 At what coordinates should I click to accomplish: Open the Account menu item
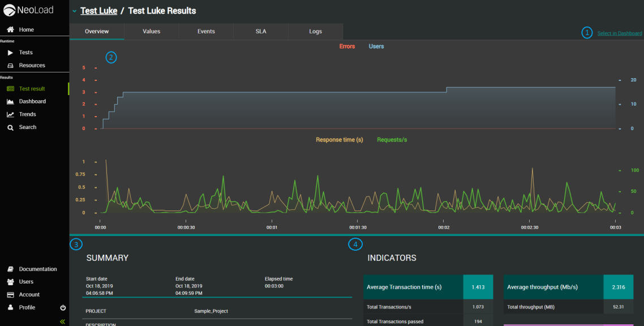(29, 294)
